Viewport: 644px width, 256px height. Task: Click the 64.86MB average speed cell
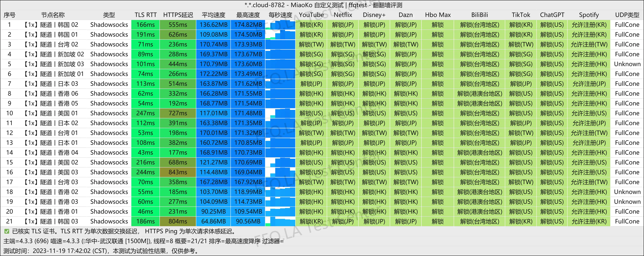213,222
